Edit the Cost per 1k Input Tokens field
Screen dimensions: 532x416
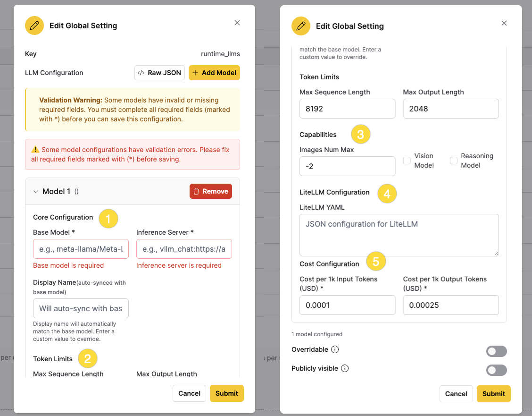(x=347, y=305)
